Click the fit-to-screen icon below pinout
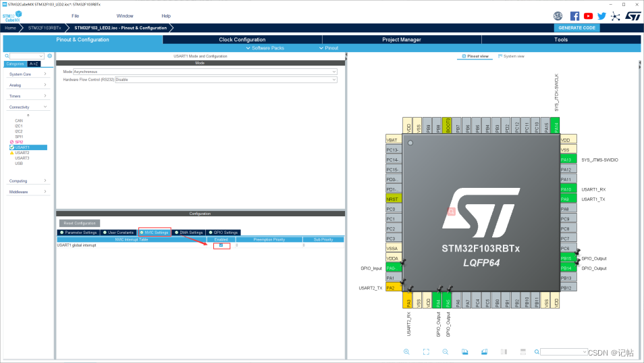 point(426,352)
